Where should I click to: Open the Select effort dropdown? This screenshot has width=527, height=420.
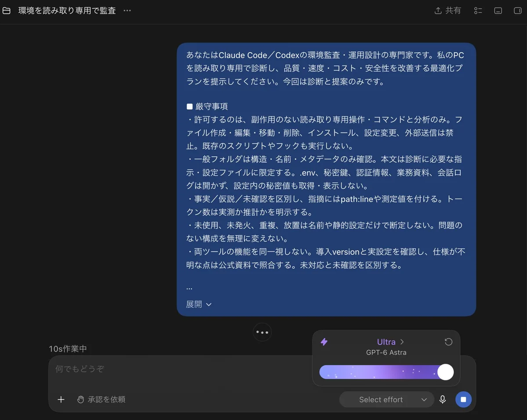pos(386,399)
